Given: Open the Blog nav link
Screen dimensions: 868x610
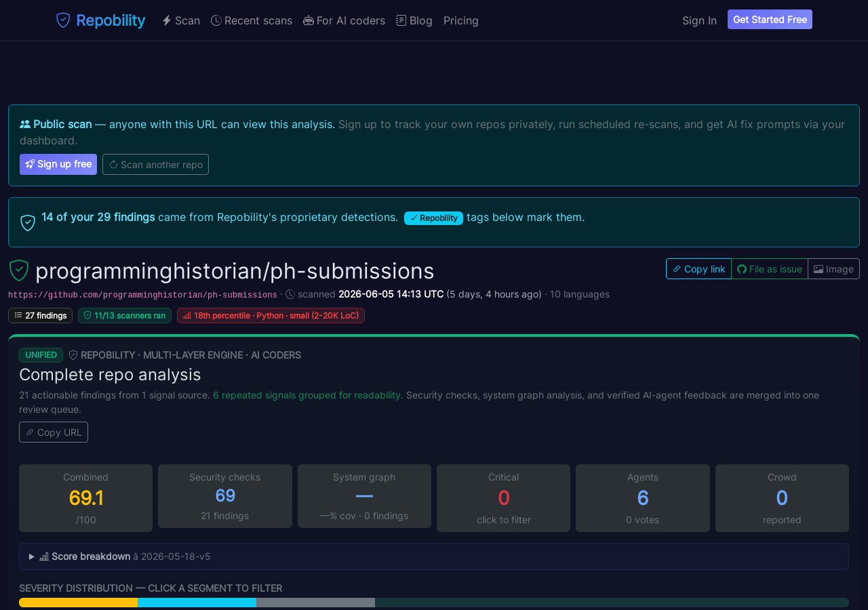Looking at the screenshot, I should [x=414, y=20].
